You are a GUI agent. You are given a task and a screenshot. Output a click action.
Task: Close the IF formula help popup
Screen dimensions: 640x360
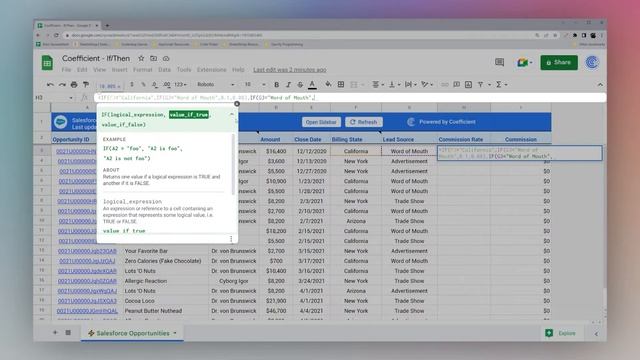pyautogui.click(x=237, y=104)
